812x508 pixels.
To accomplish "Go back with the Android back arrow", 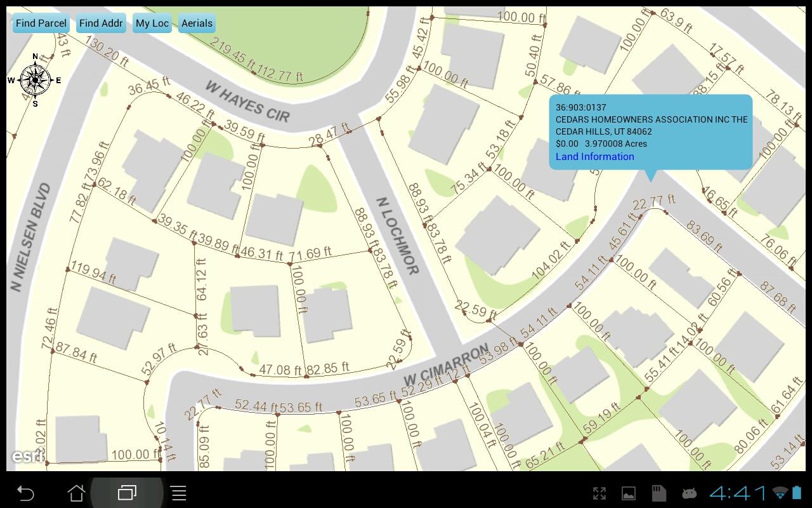I will click(25, 493).
